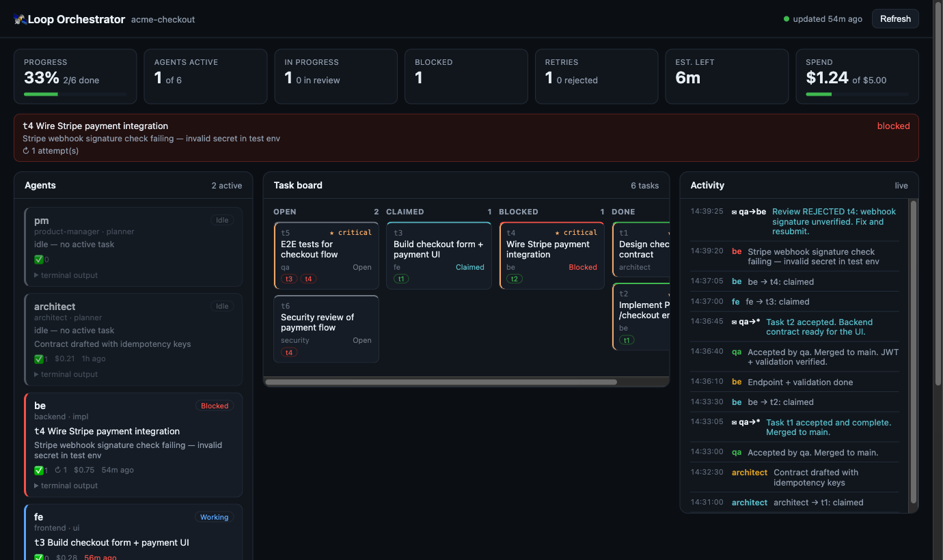Click the Idle badge on pm card

pos(222,220)
